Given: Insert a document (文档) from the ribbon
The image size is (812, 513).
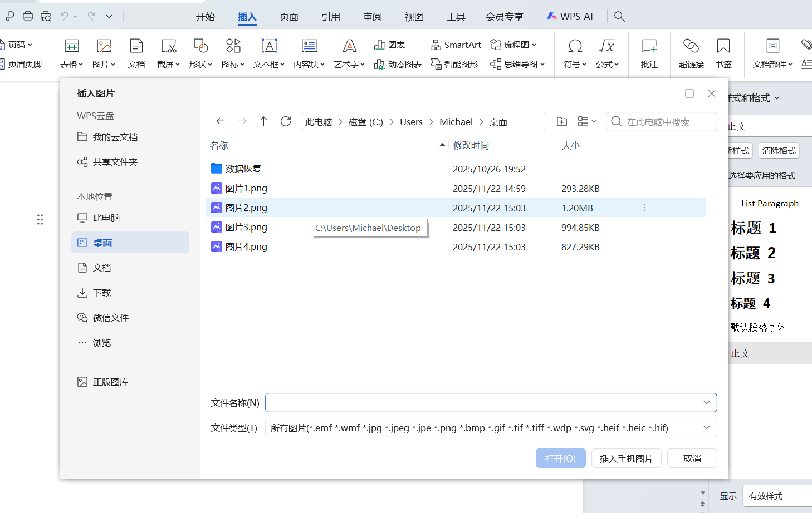Looking at the screenshot, I should 136,53.
